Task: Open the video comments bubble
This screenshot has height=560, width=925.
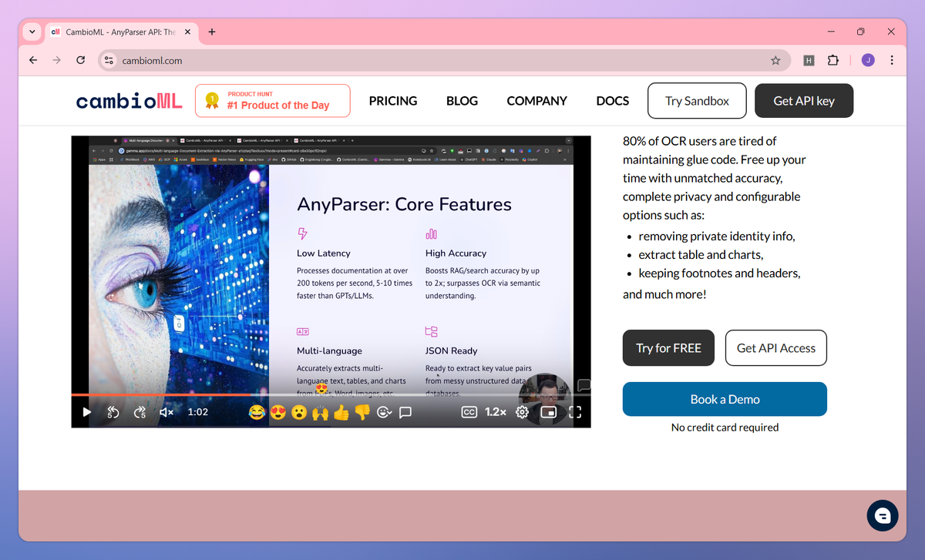Action: 405,412
